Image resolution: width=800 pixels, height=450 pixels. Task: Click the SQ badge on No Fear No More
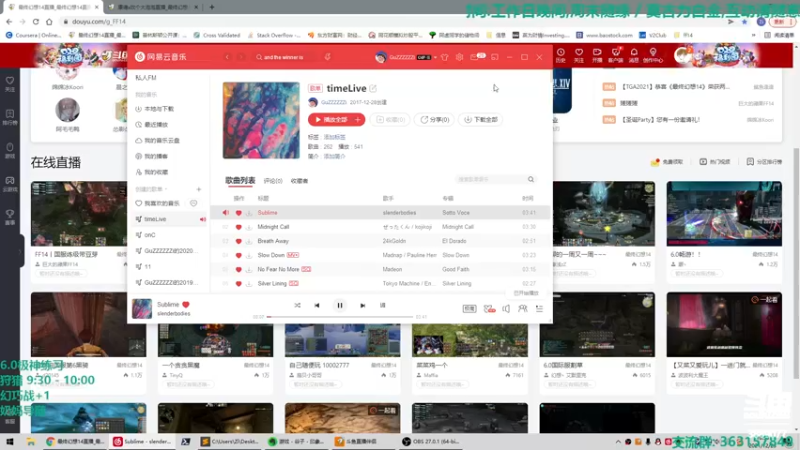tap(306, 269)
